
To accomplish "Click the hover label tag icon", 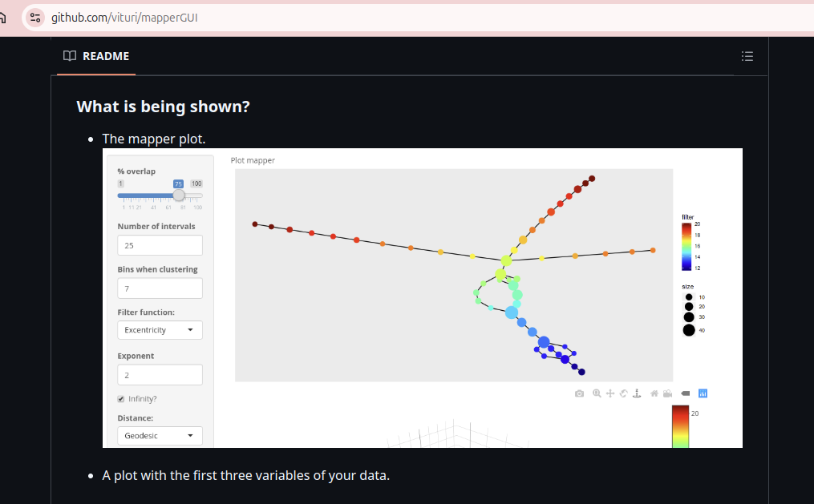I will 686,393.
